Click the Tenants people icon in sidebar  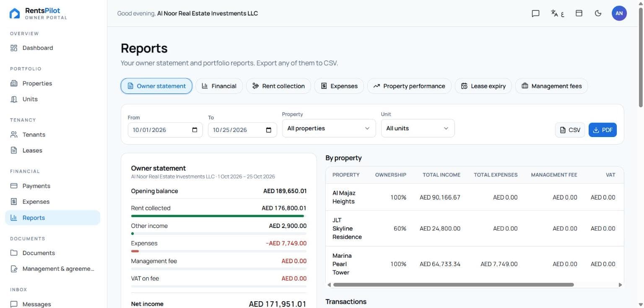pyautogui.click(x=14, y=135)
